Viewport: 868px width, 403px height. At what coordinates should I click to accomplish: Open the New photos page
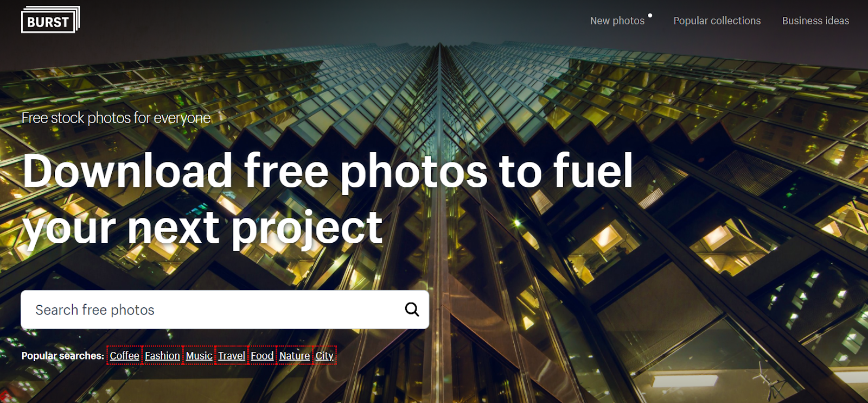[x=617, y=21]
